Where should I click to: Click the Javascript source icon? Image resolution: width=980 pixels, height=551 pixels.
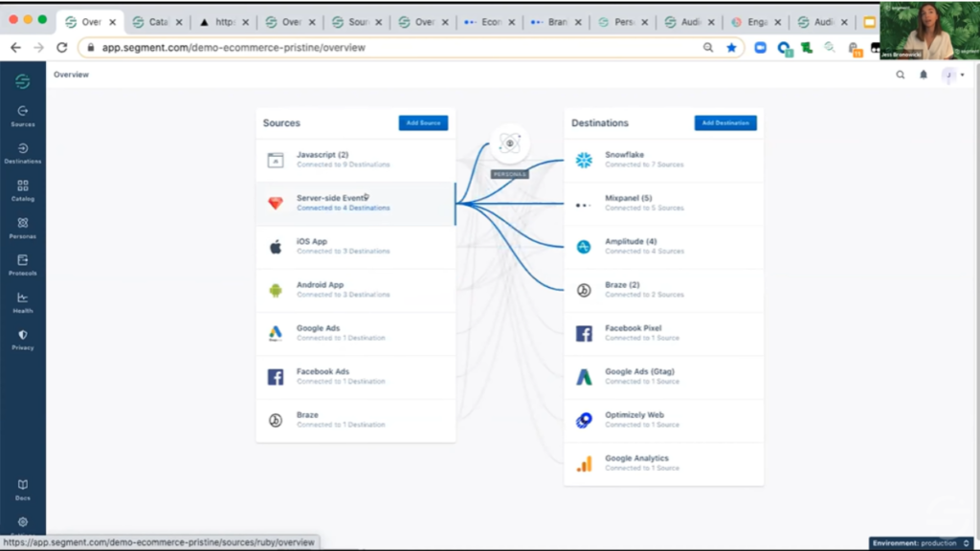(x=275, y=160)
